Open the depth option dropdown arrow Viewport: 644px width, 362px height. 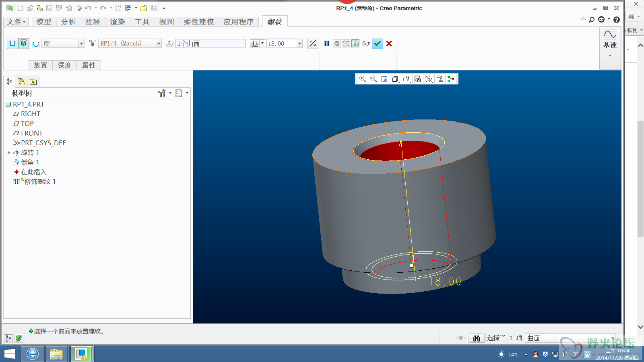[x=262, y=43]
